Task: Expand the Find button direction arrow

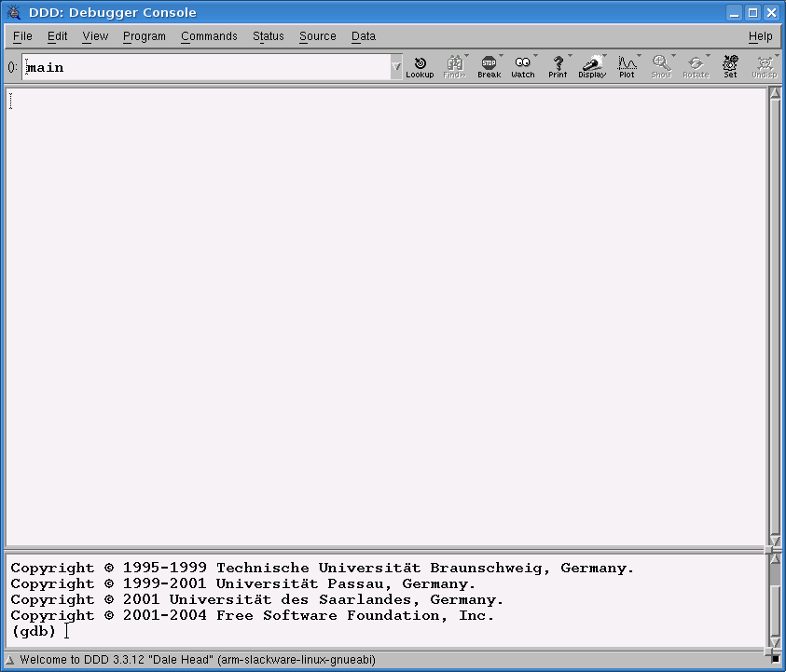Action: pyautogui.click(x=467, y=56)
